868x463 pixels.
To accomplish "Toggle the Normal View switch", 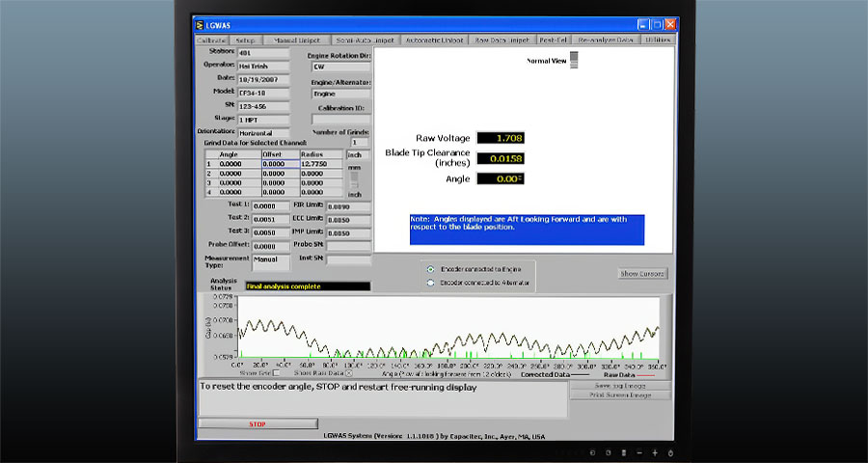I will (x=575, y=60).
